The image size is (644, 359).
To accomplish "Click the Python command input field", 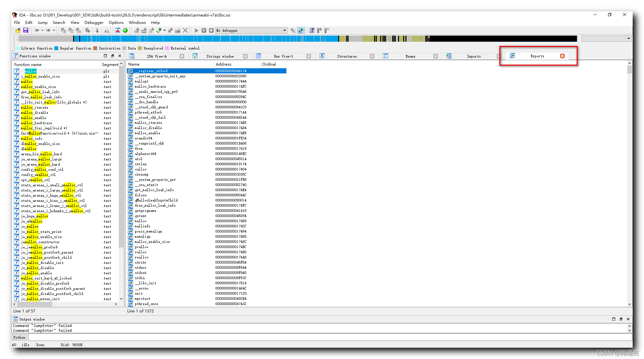I will tap(330, 337).
